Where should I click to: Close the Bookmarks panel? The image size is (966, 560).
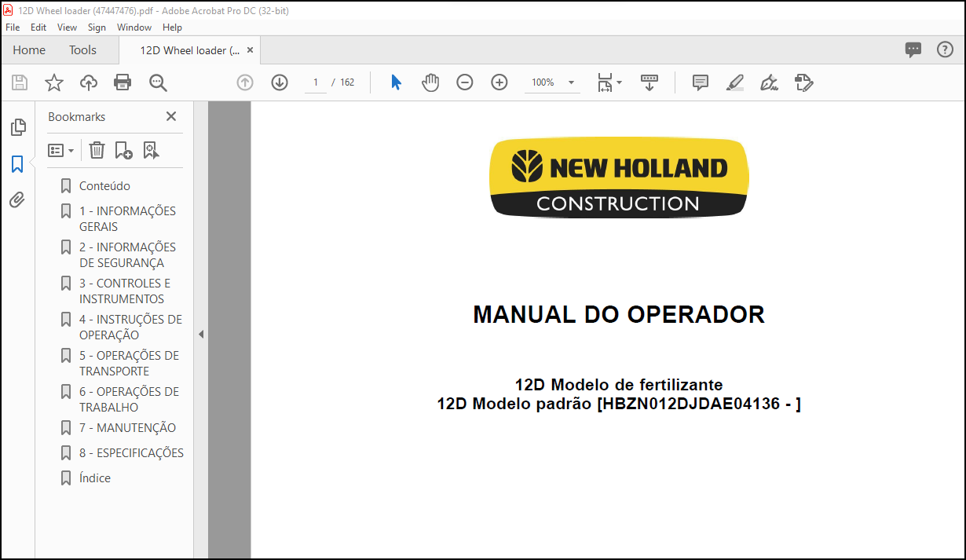click(x=171, y=116)
